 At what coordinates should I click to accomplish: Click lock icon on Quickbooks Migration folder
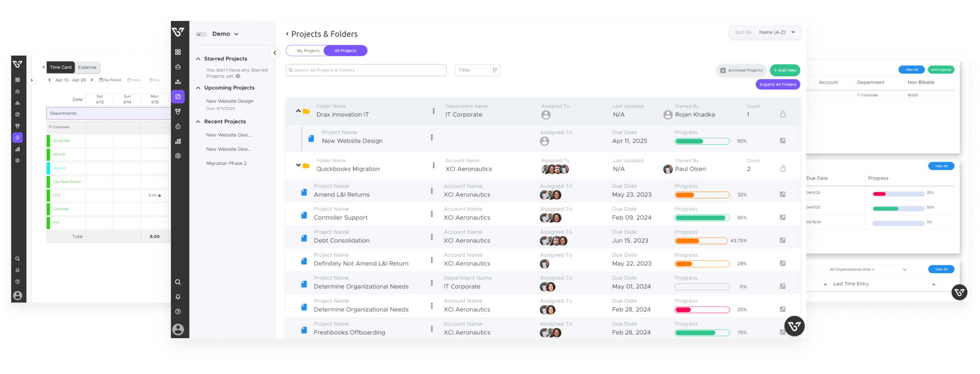click(782, 168)
